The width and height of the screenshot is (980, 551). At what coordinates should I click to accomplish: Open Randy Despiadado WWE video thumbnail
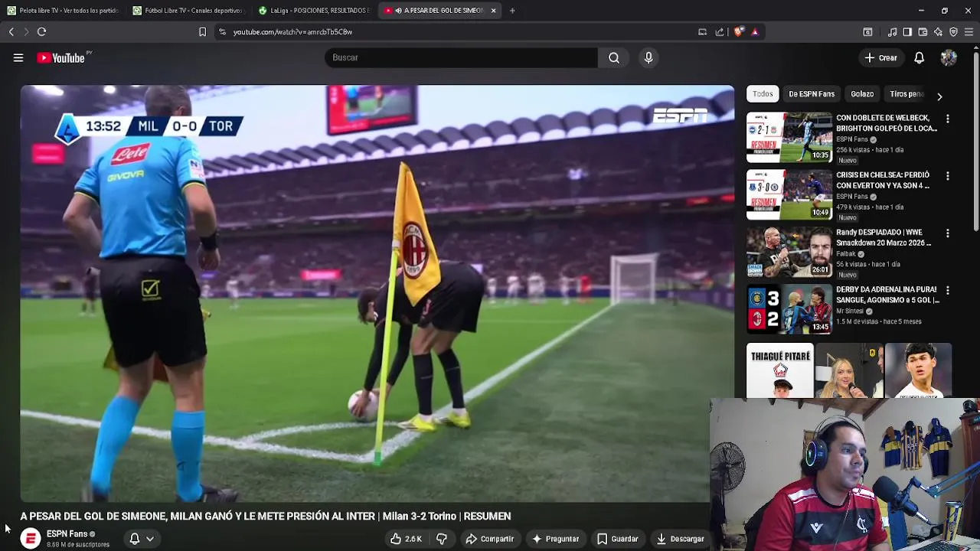pyautogui.click(x=789, y=252)
